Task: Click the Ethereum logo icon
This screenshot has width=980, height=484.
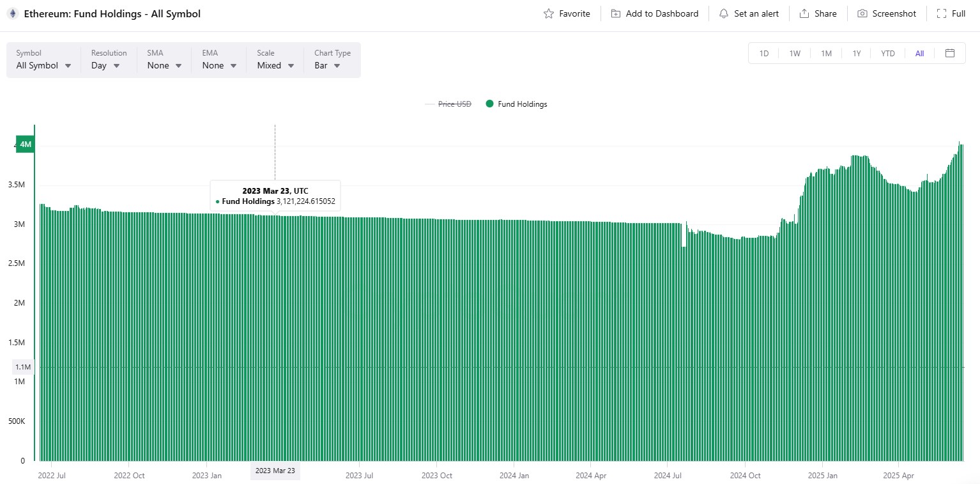Action: click(x=12, y=13)
